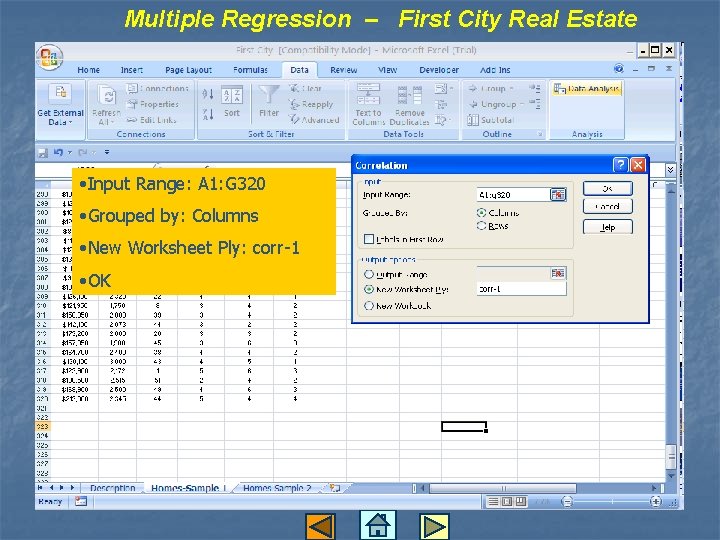Open the Developer tab

click(439, 70)
